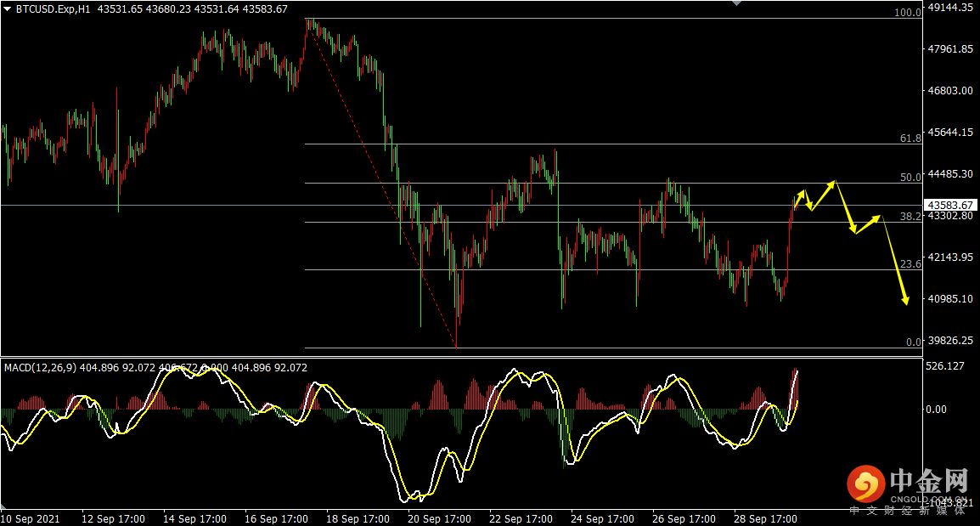Click the MACD(12,26,9) indicator label
Viewport: 980px width, 526px height.
tap(40, 368)
